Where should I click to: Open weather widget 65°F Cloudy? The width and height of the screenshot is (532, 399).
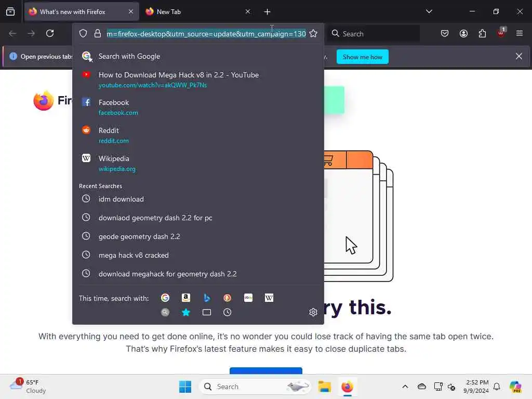click(28, 387)
